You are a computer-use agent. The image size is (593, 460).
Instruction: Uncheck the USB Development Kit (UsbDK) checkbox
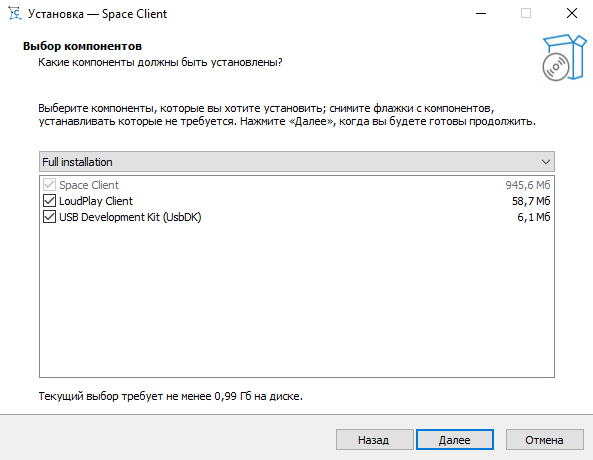coord(49,217)
